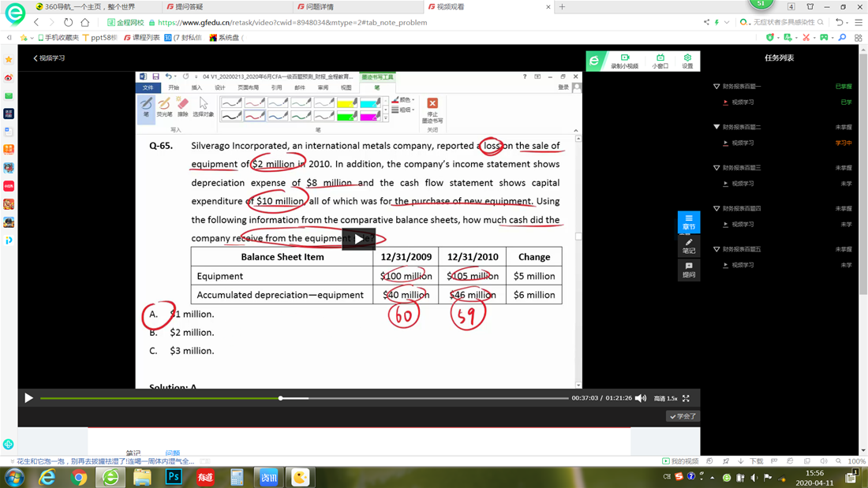The height and width of the screenshot is (488, 868).
Task: Open the 文件 File tab in Word
Action: coord(148,88)
